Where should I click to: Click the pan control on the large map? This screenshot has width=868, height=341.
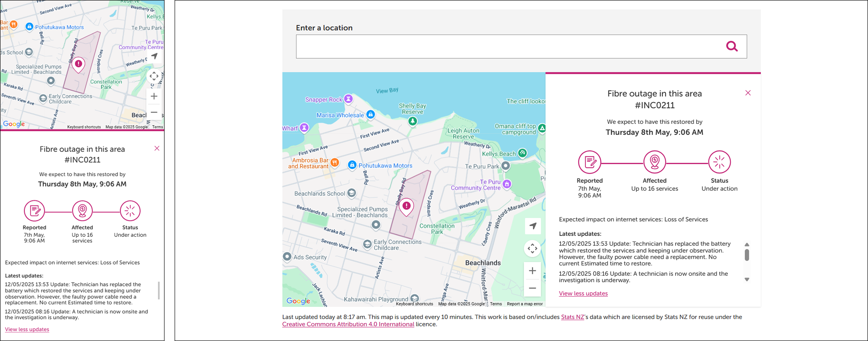[532, 249]
